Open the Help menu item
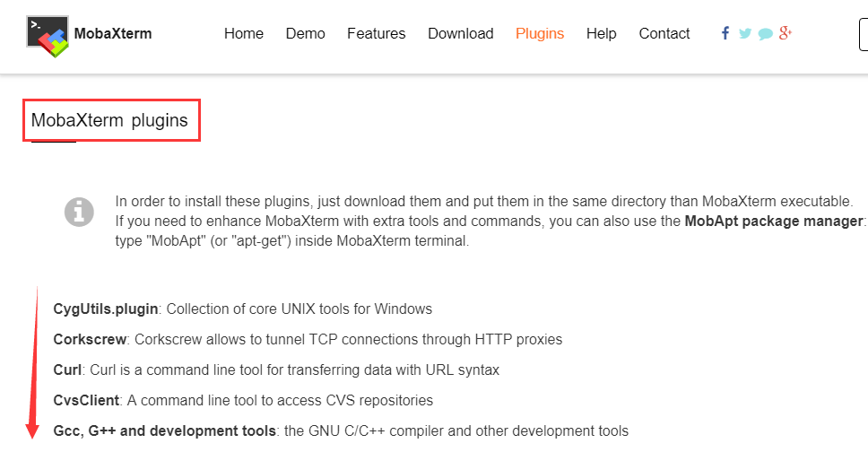 point(601,34)
